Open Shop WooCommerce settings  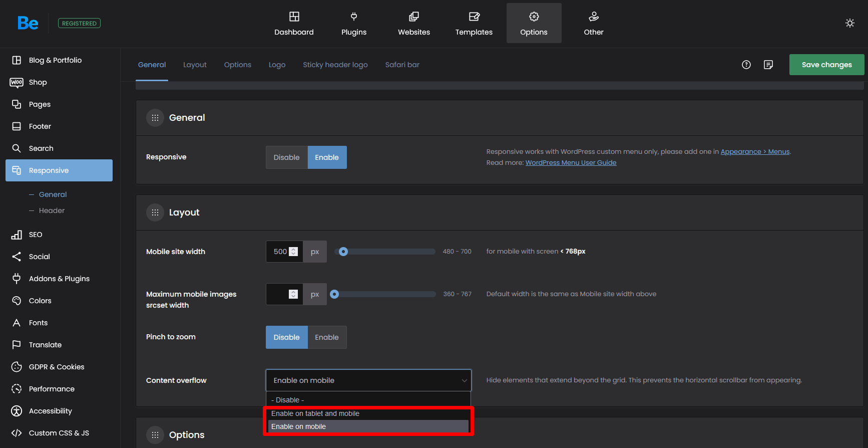(x=59, y=82)
